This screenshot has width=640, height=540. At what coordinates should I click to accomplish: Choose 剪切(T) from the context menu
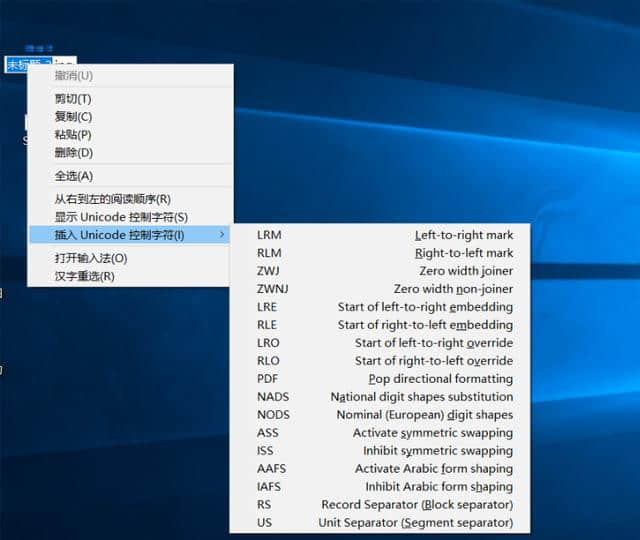click(x=130, y=99)
